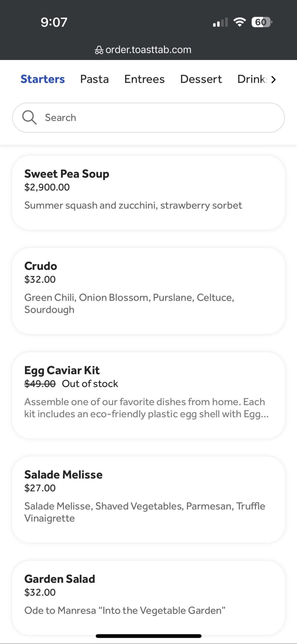The height and width of the screenshot is (644, 297).
Task: Switch to the Drinks tab
Action: pyautogui.click(x=252, y=79)
